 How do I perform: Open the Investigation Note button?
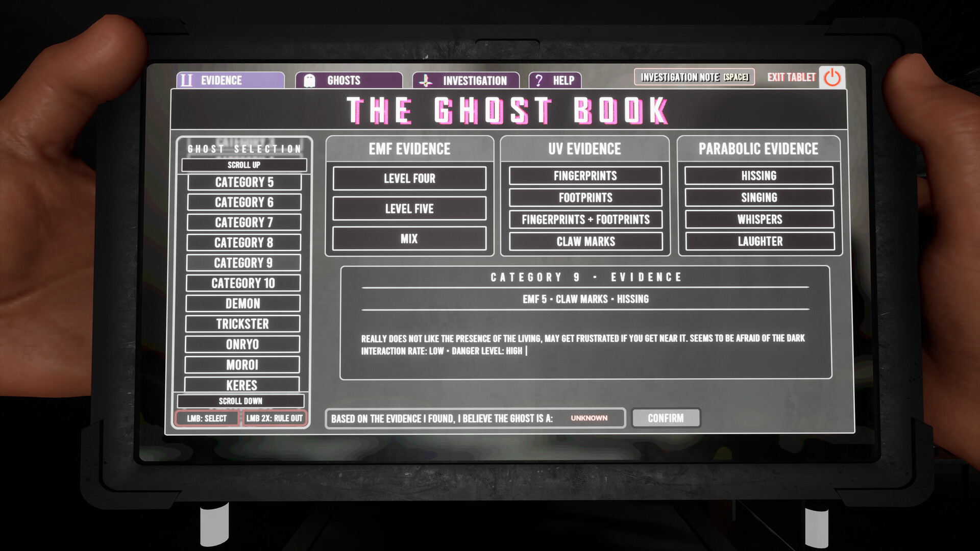[x=694, y=77]
